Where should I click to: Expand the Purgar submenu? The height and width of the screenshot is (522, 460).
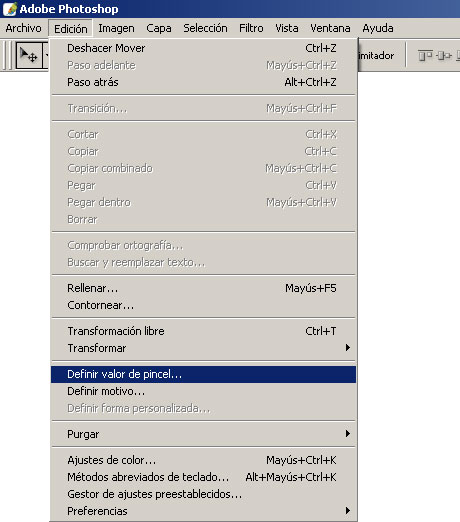203,434
